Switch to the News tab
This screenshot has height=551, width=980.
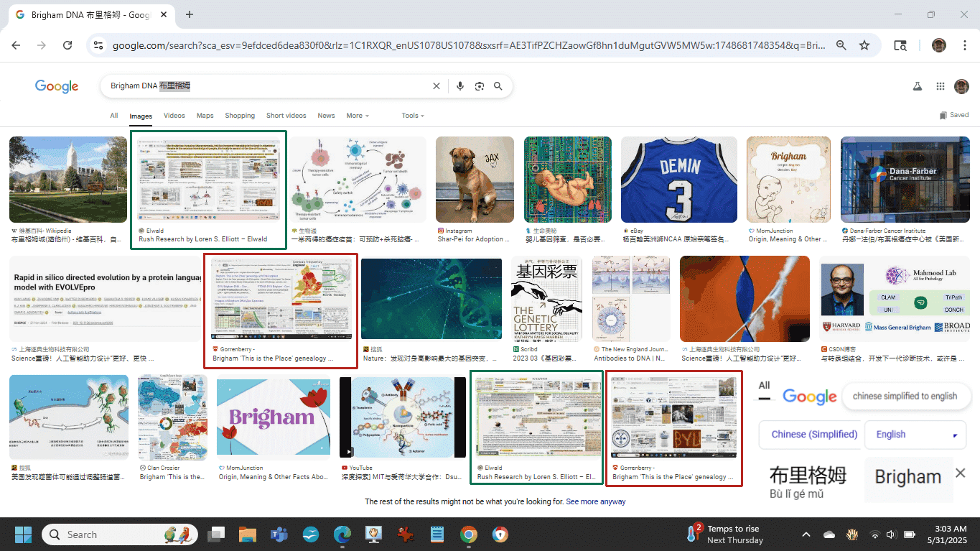pyautogui.click(x=326, y=116)
